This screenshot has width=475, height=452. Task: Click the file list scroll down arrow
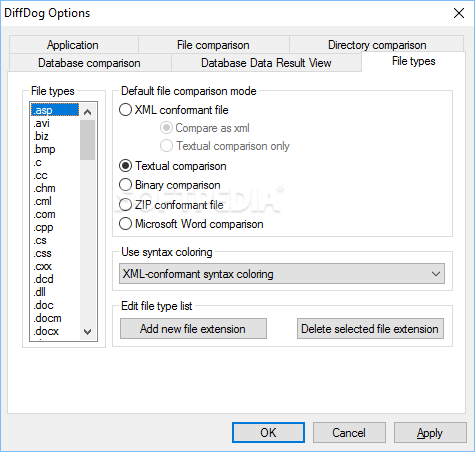[x=88, y=331]
